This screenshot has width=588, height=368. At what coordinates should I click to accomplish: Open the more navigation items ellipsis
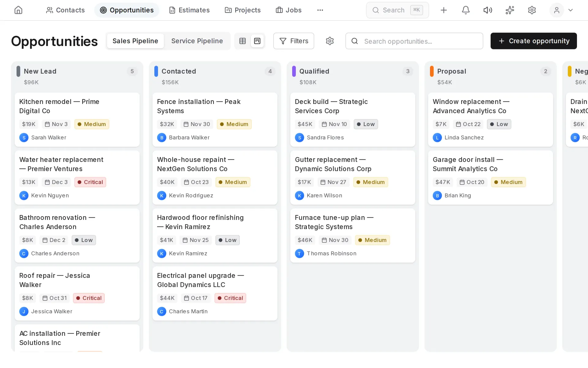coord(320,10)
